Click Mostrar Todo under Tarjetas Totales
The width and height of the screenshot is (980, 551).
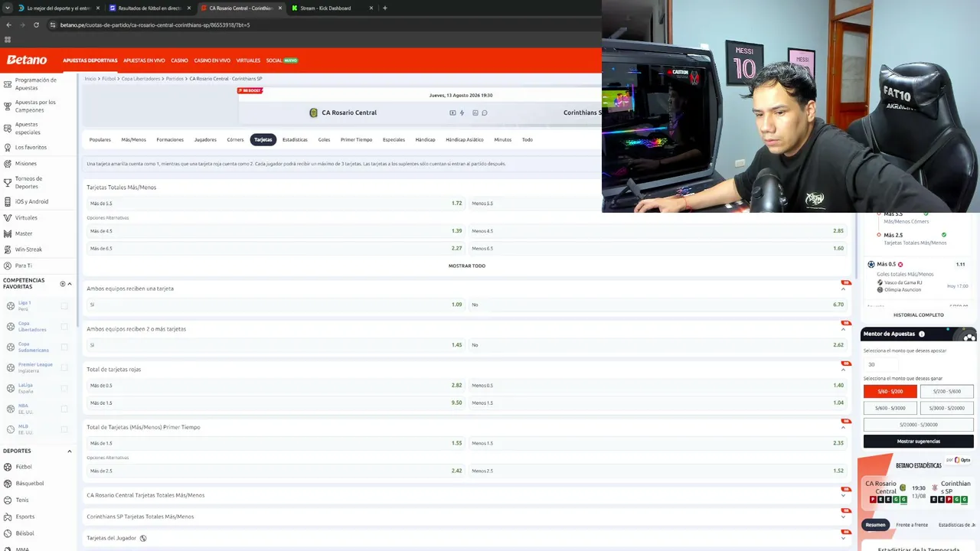pyautogui.click(x=467, y=266)
